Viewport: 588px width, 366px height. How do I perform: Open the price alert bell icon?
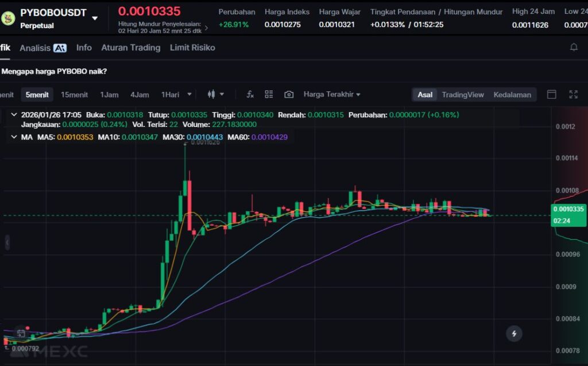(x=573, y=48)
